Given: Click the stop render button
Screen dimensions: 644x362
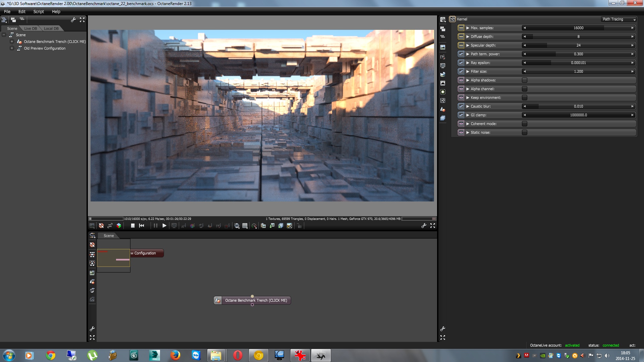Looking at the screenshot, I should coord(133,226).
